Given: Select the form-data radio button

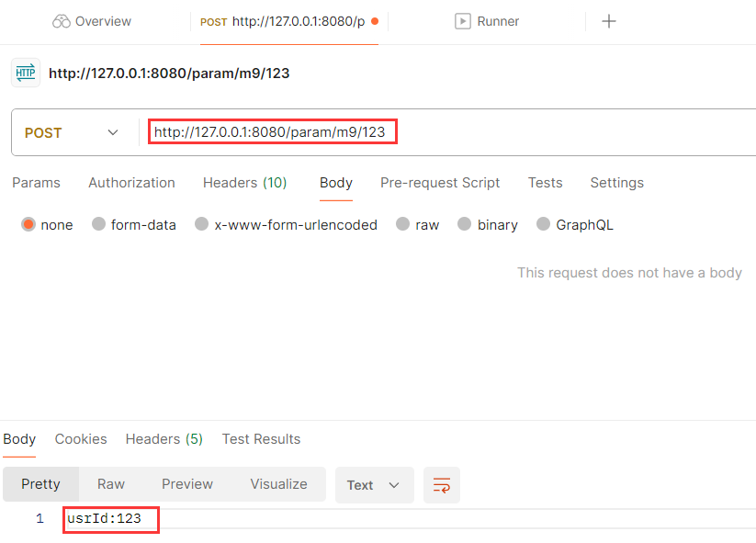Looking at the screenshot, I should [99, 224].
